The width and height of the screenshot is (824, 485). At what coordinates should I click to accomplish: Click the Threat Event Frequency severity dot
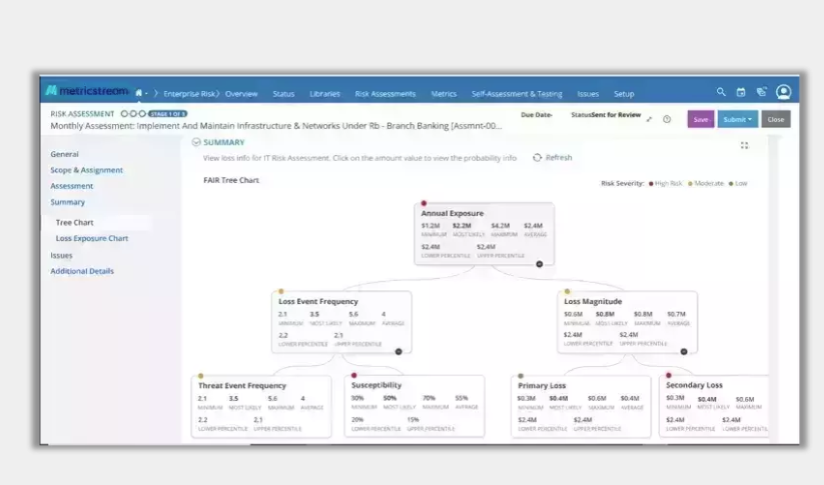pyautogui.click(x=201, y=376)
